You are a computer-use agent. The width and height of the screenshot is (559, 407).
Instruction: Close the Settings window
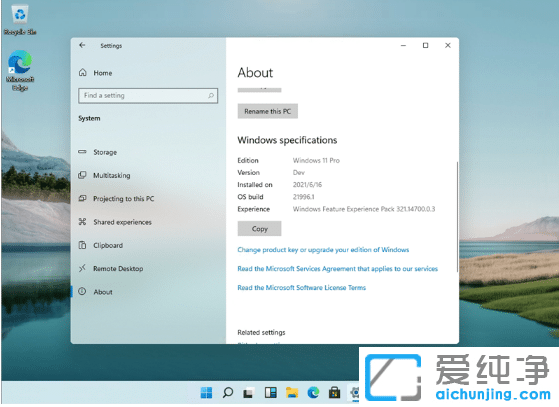[x=448, y=45]
